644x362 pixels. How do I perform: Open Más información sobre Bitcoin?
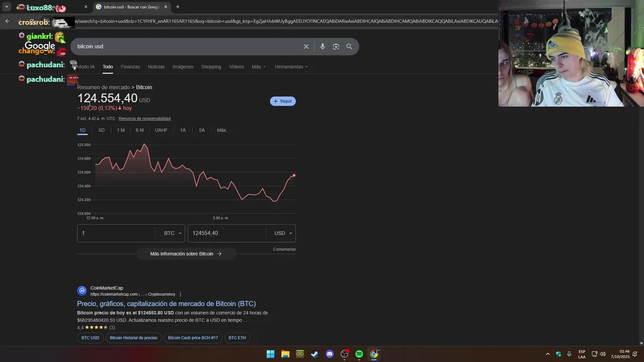point(186,254)
